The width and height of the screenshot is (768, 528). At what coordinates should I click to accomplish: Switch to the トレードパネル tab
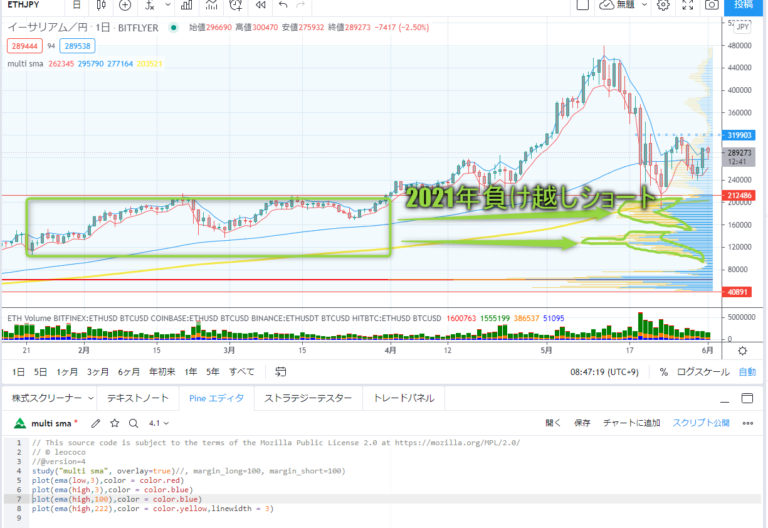[x=403, y=398]
